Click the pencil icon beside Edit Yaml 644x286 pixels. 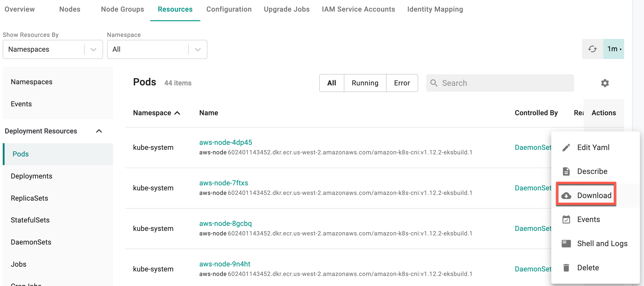click(566, 147)
